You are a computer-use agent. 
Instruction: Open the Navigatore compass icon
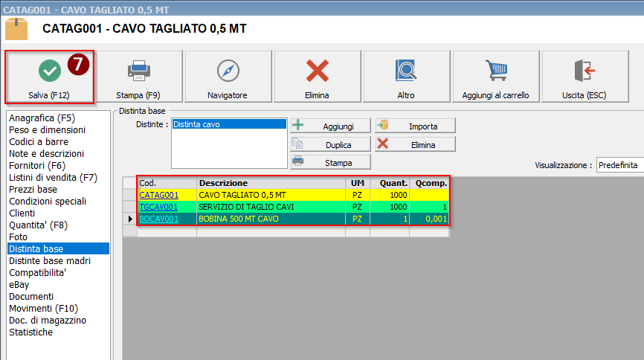click(228, 71)
